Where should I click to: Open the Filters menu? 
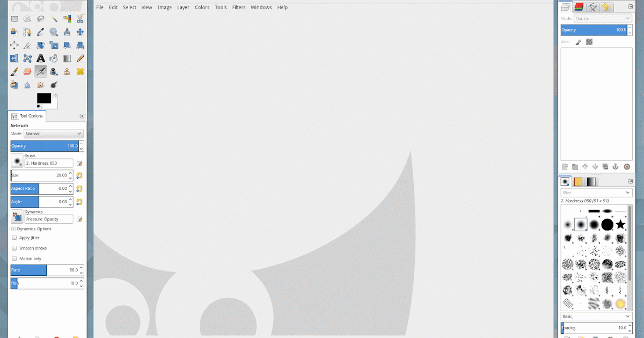pos(239,7)
